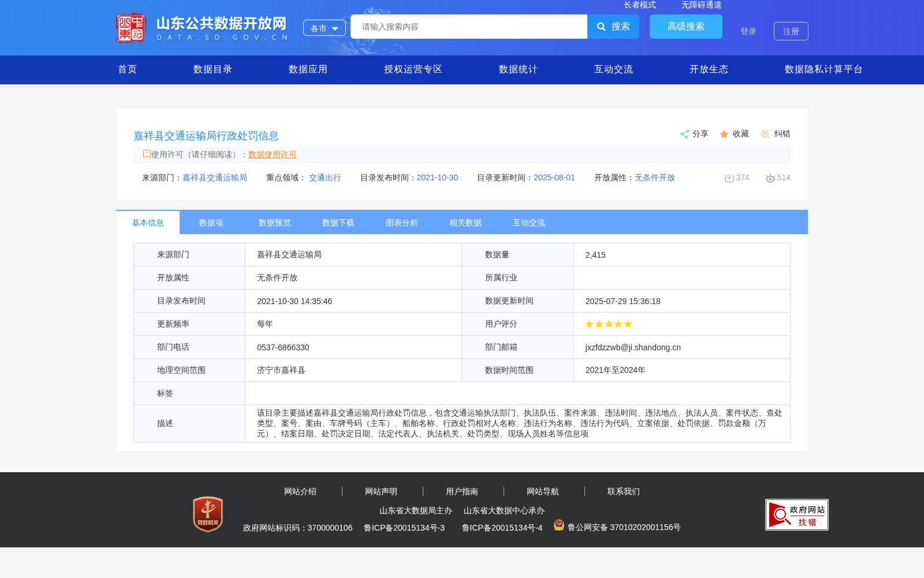Open 鲁ICP备20015134号-4 link
This screenshot has width=924, height=578.
502,528
